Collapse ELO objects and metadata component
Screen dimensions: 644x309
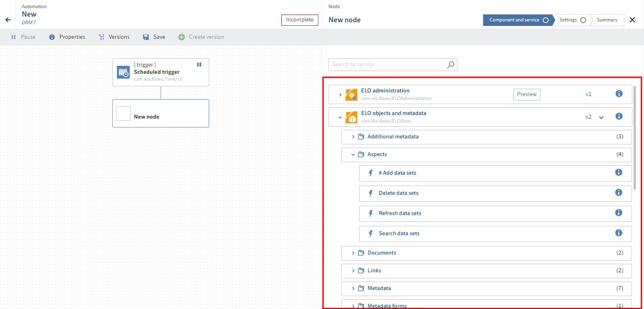340,117
